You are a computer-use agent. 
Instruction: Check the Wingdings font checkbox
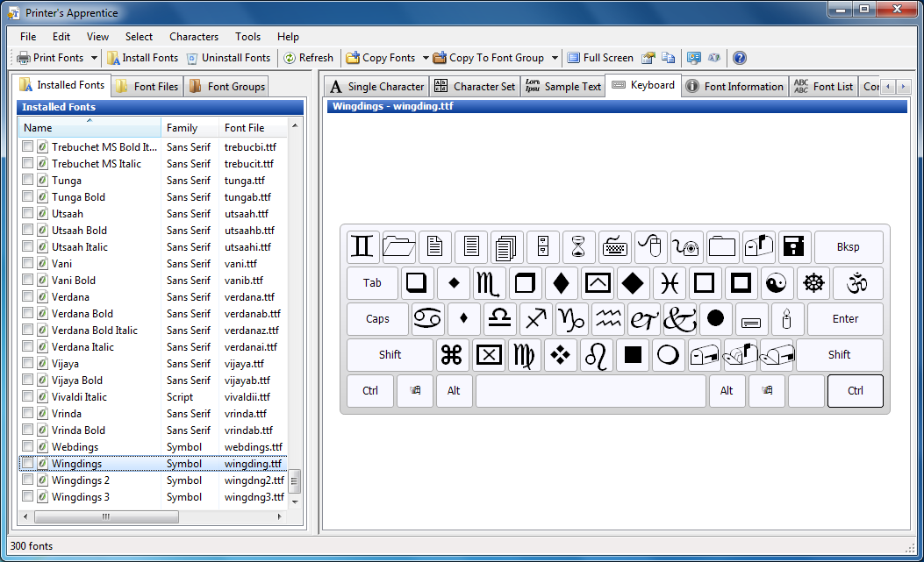28,464
